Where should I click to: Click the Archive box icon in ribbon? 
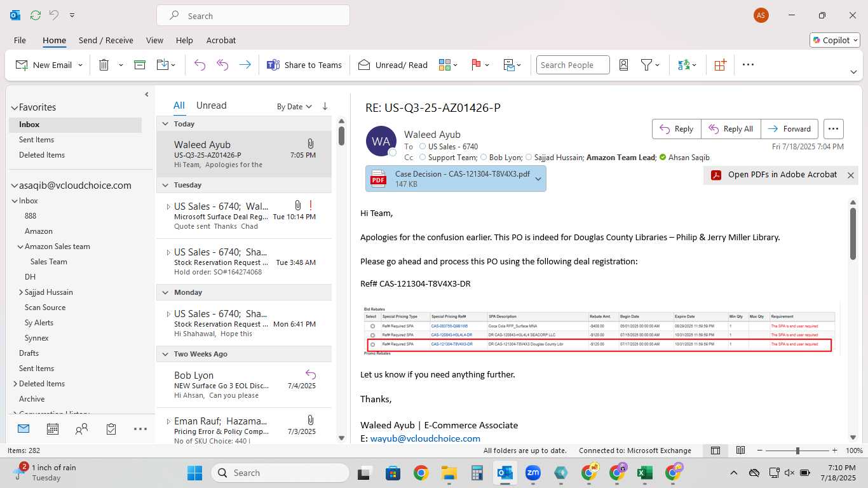[140, 65]
